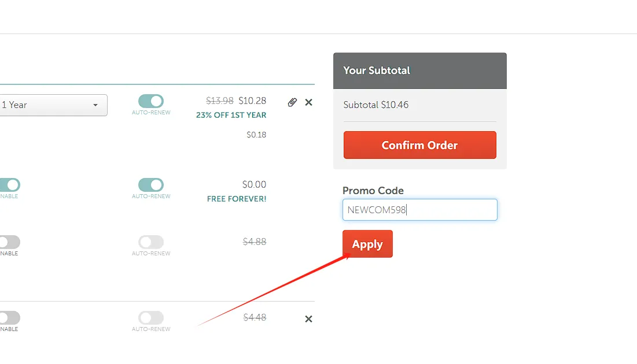Click the Subtotal $10.46 text
637x364 pixels.
[x=376, y=105]
